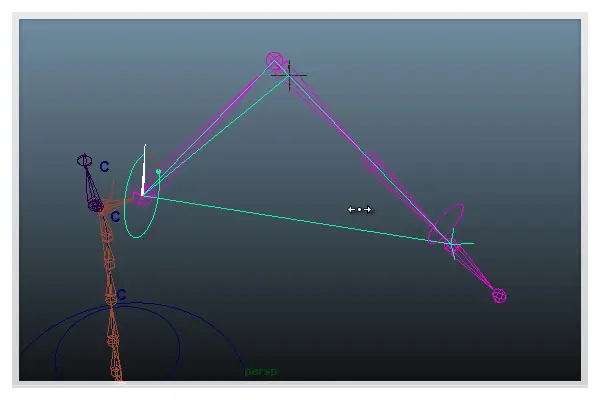
Task: Select the small magenta ellipse on the forearm
Action: [372, 161]
